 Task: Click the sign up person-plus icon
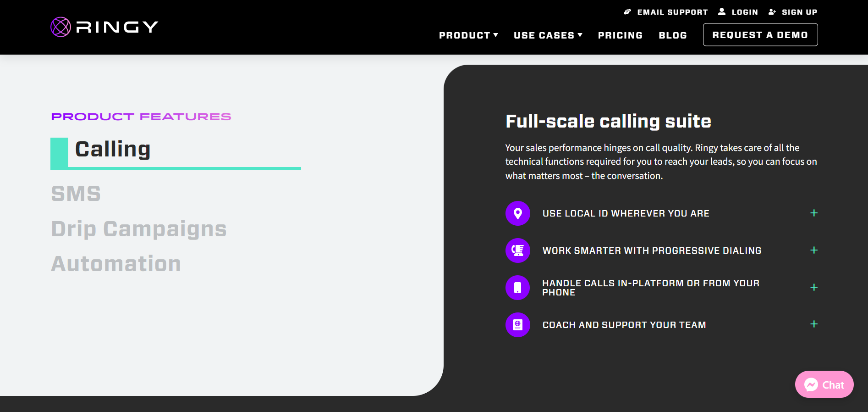point(772,11)
